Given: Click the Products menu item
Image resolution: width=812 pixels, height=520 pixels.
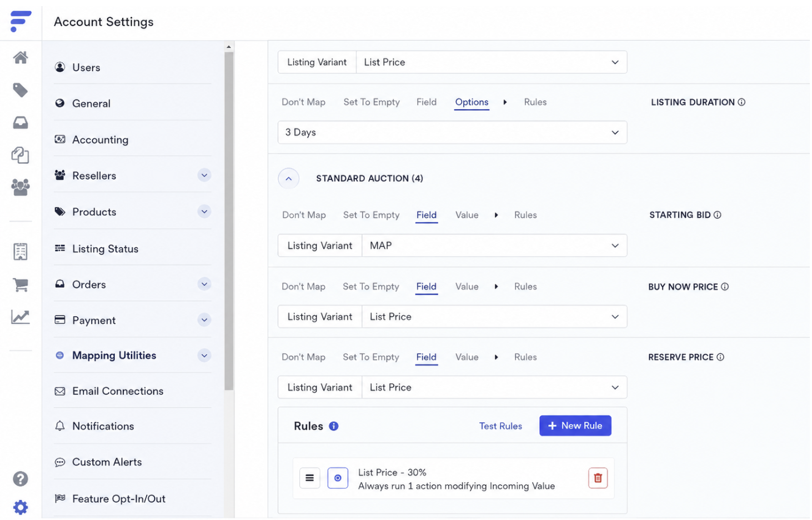Looking at the screenshot, I should click(94, 212).
